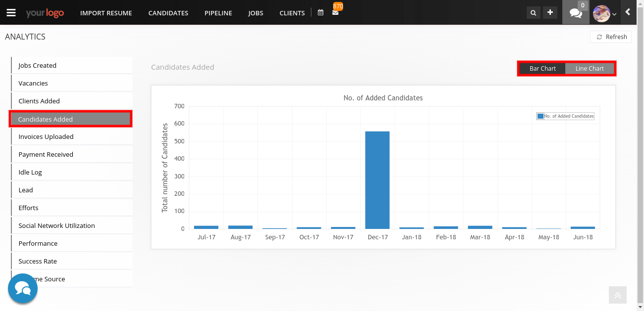
Task: Open the email inbox showing 870 unread
Action: [x=336, y=14]
